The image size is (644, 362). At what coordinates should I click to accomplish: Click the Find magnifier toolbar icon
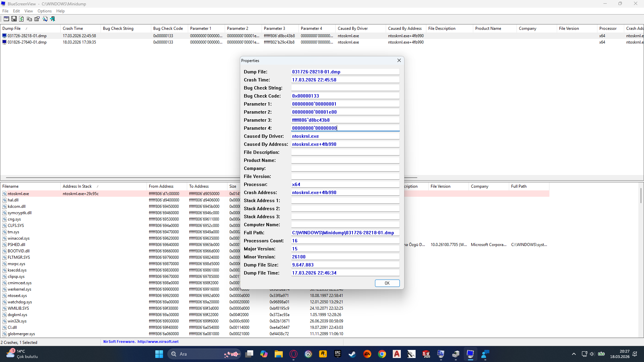pyautogui.click(x=45, y=19)
